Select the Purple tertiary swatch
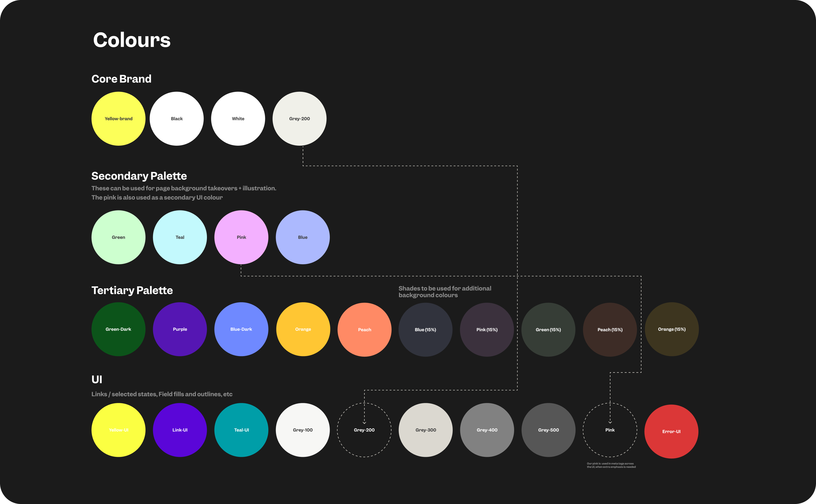Screen dimensions: 816x504 pos(180,329)
